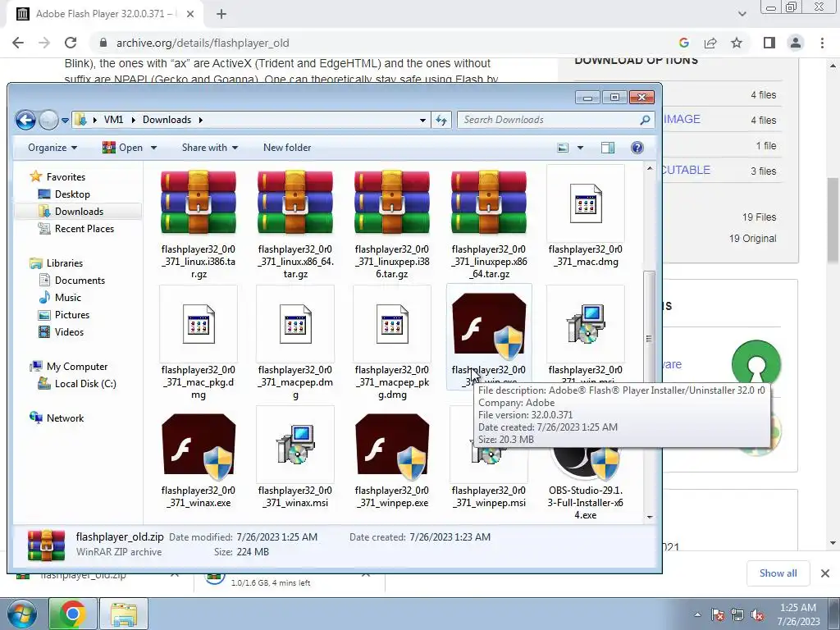The width and height of the screenshot is (840, 630).
Task: Open Chrome three-dot menu
Action: (822, 43)
